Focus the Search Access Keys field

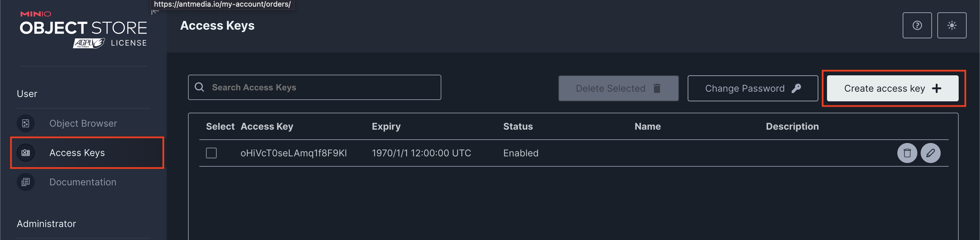pos(314,87)
